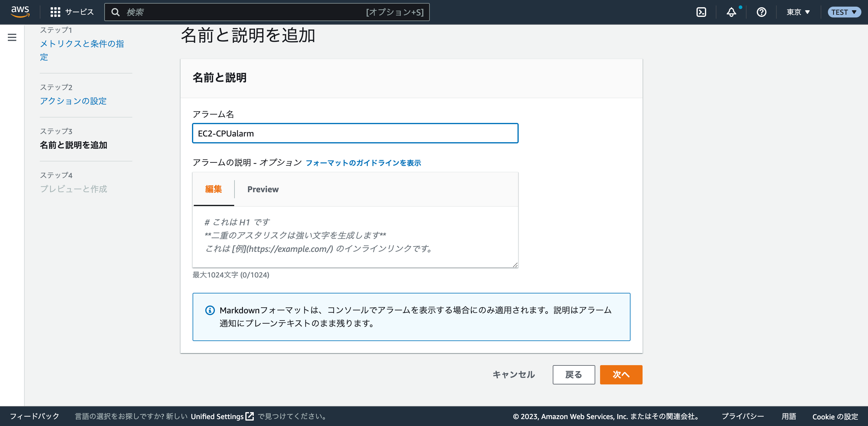Go back to ステップ2 アクションの設定
The image size is (868, 426).
(73, 101)
